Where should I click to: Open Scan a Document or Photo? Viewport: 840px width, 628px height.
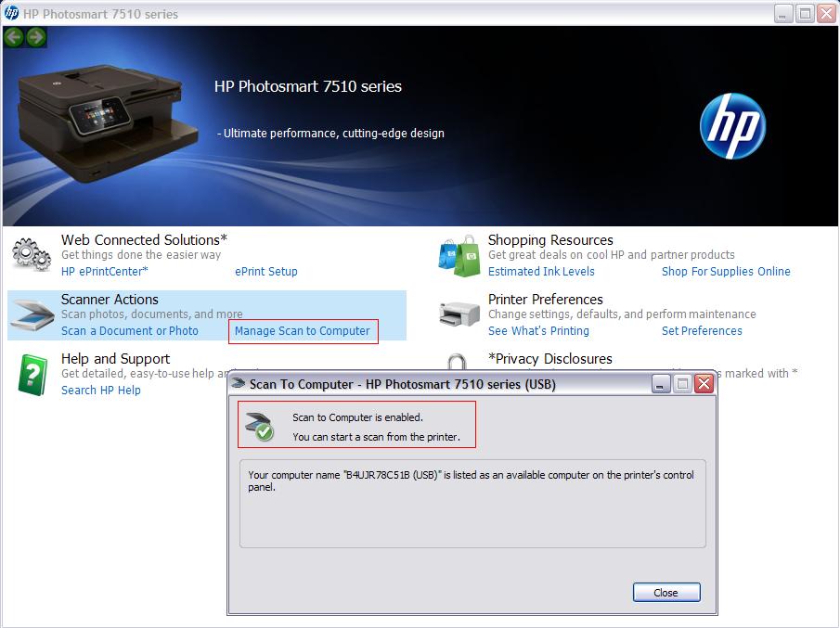[130, 331]
